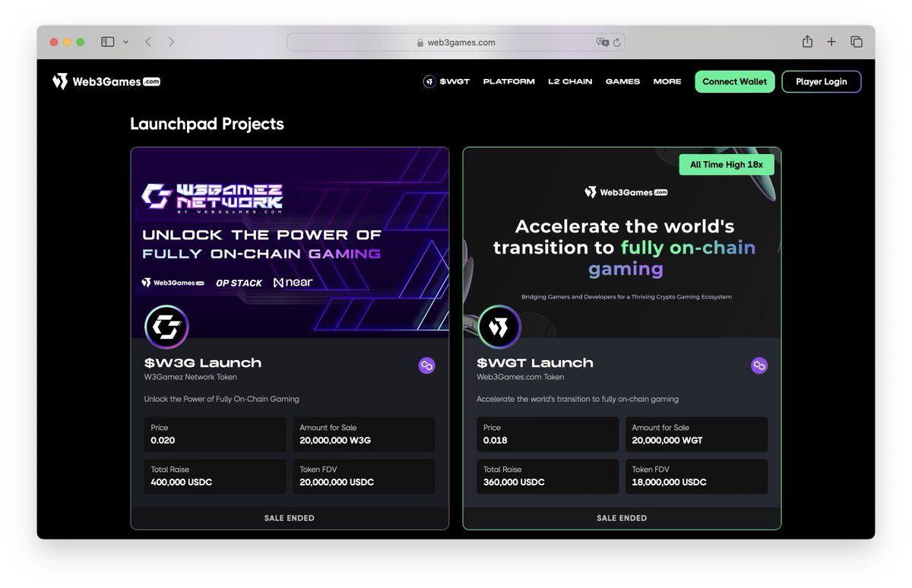The image size is (912, 588).
Task: Open the PLATFORM menu
Action: [508, 81]
